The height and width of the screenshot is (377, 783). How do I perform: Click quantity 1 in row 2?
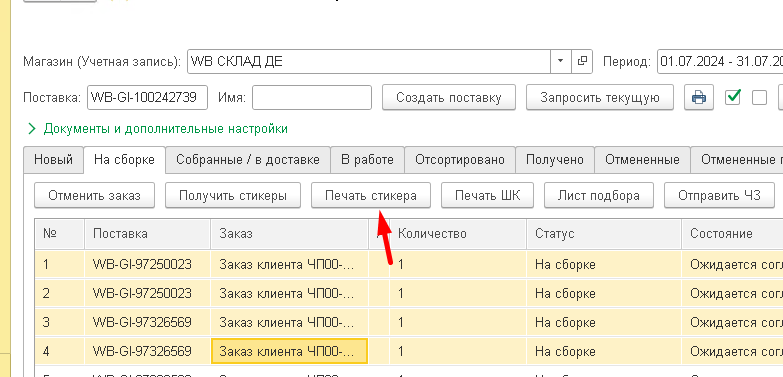pyautogui.click(x=458, y=293)
